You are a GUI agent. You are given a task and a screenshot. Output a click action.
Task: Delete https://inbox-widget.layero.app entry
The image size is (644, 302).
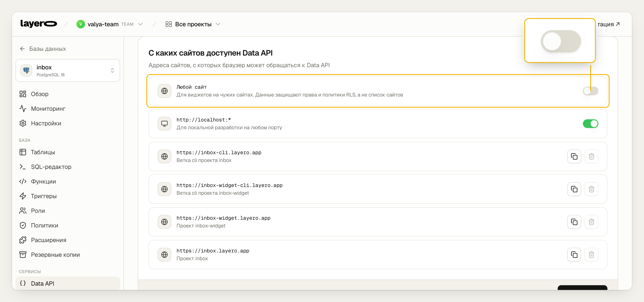pyautogui.click(x=591, y=222)
